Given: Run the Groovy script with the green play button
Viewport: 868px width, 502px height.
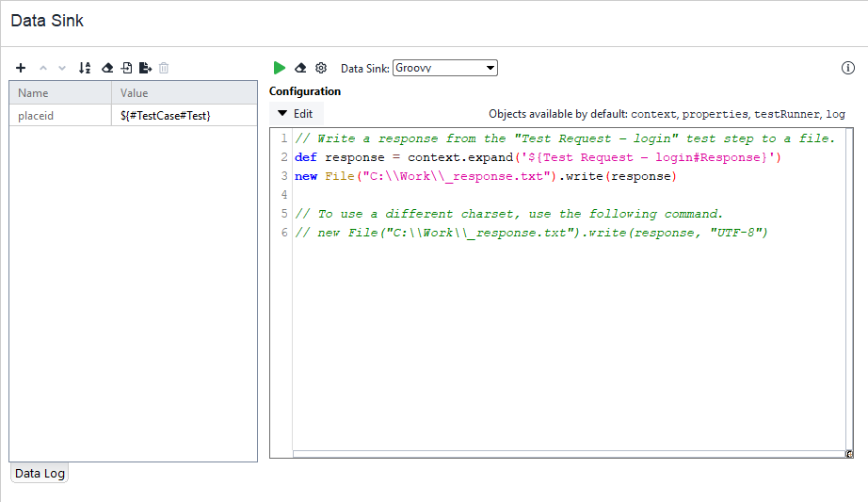Looking at the screenshot, I should pyautogui.click(x=280, y=68).
